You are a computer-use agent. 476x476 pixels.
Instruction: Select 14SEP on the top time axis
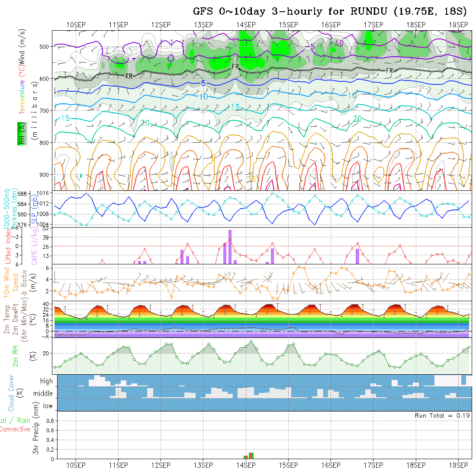click(245, 25)
